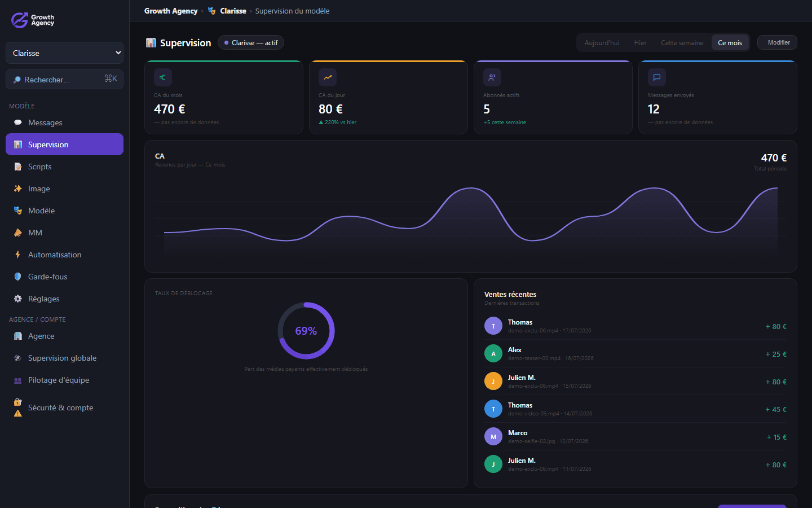This screenshot has height=508, width=812.
Task: Click the Abonnés actifs users icon
Action: 492,77
